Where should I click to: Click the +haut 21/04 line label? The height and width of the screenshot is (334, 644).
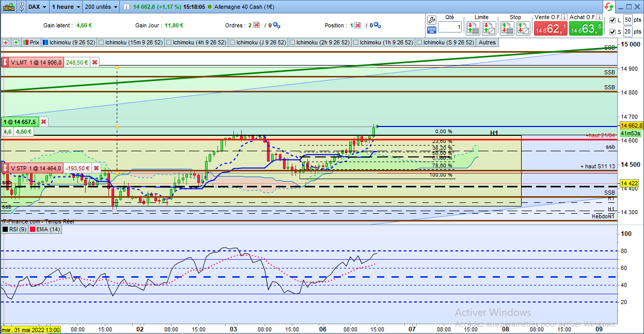pos(601,135)
